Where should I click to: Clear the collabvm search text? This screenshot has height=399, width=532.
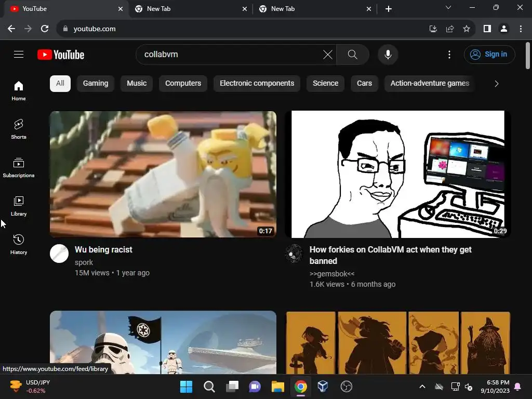328,54
